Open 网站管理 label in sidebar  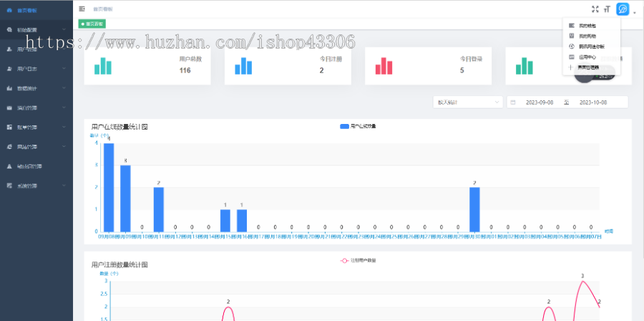point(27,147)
